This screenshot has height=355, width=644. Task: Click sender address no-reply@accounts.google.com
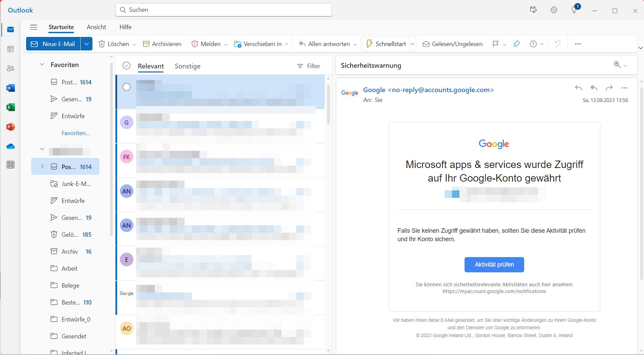coord(441,90)
